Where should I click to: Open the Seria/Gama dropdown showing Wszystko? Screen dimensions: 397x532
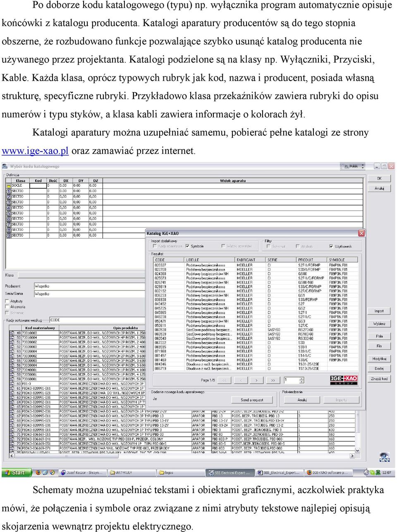89,294
